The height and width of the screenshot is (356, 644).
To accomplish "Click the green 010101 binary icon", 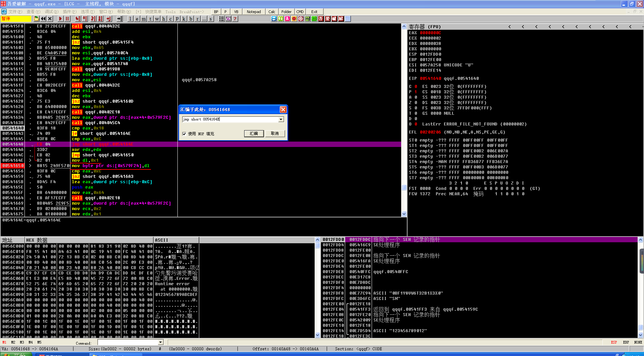I will (308, 19).
